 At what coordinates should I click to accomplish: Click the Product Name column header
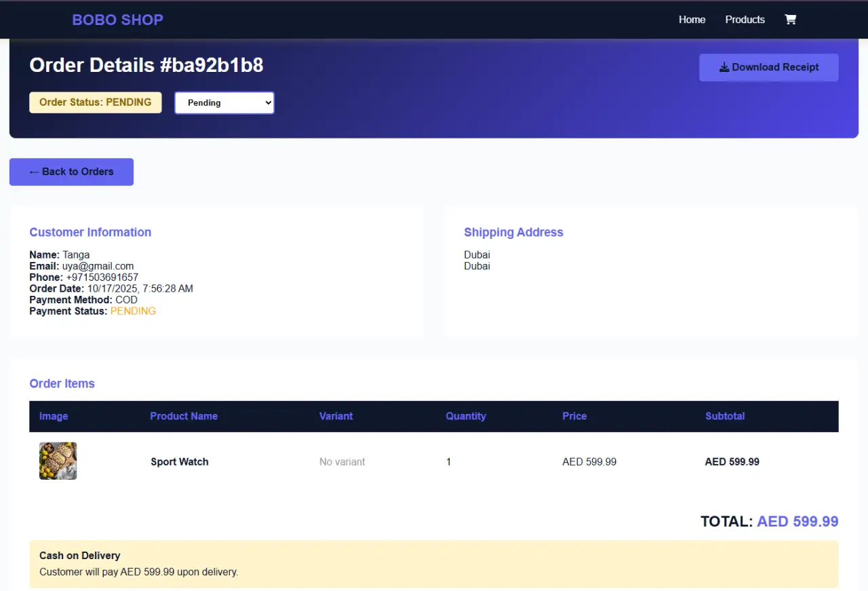click(x=184, y=416)
